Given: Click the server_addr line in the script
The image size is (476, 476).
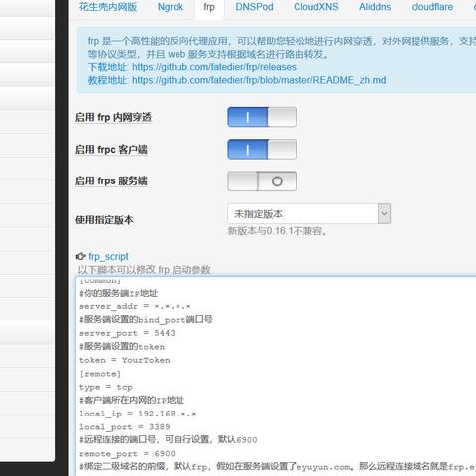Looking at the screenshot, I should pyautogui.click(x=135, y=306).
